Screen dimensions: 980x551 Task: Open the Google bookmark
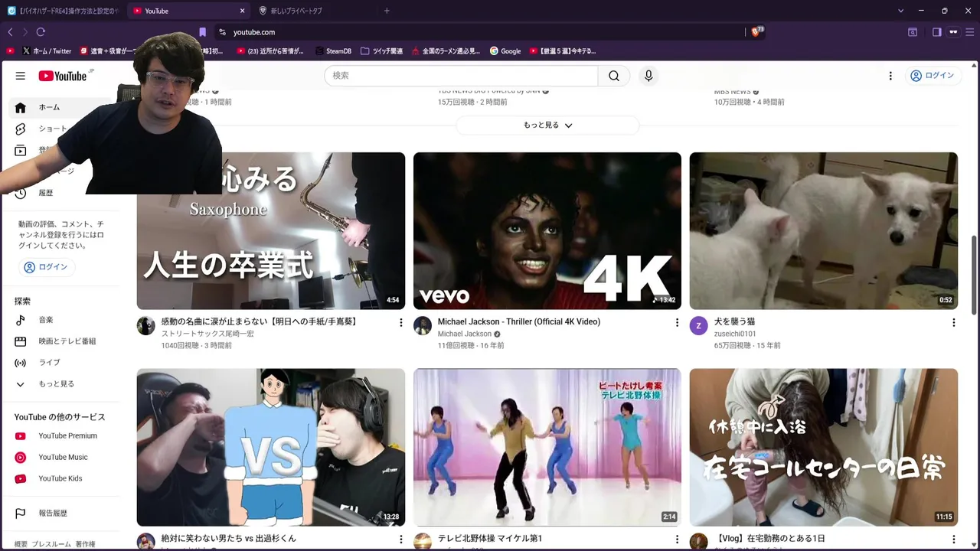click(505, 51)
